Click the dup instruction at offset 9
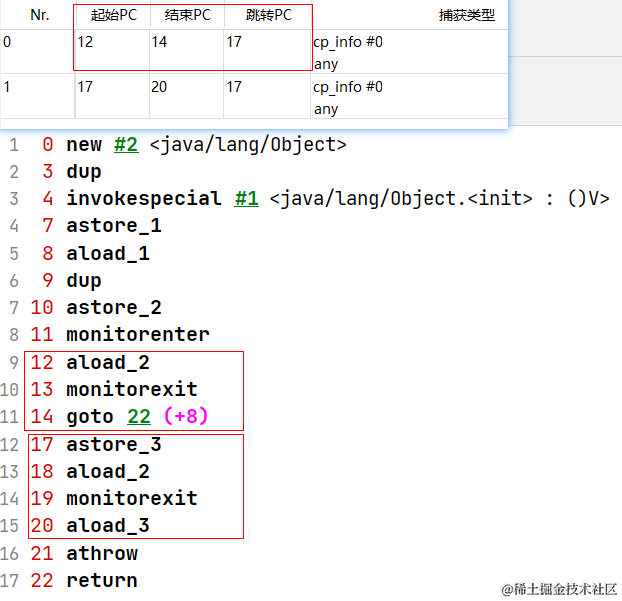622x601 pixels. pos(84,281)
